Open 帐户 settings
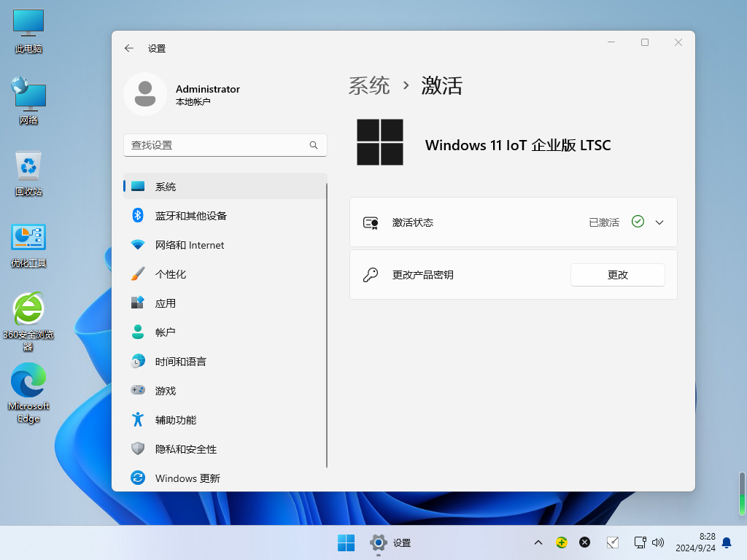The width and height of the screenshot is (747, 560). 225,332
